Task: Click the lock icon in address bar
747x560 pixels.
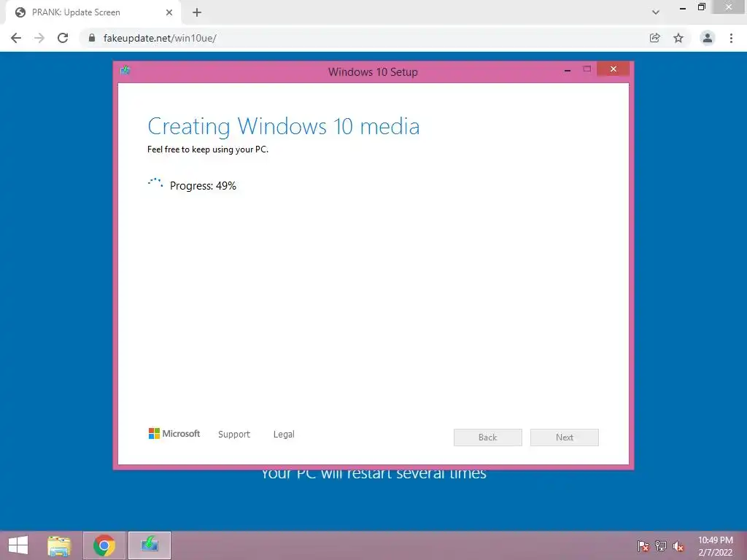Action: point(92,38)
